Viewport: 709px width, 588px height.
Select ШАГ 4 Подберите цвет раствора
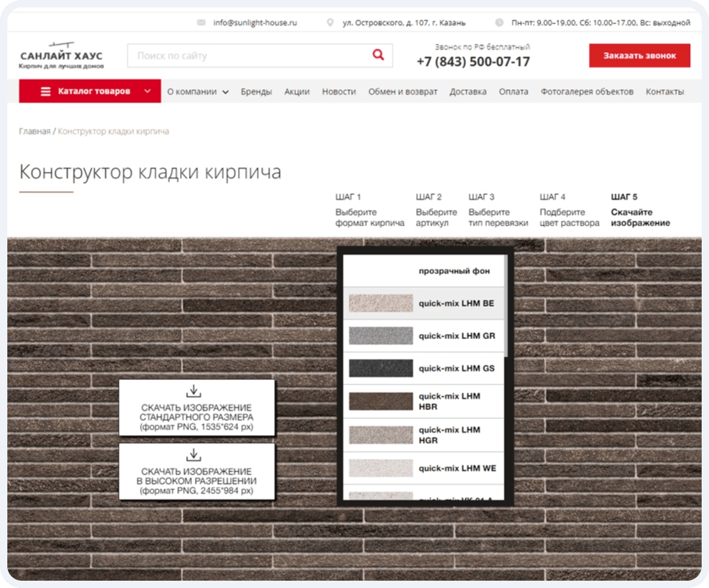click(x=569, y=210)
